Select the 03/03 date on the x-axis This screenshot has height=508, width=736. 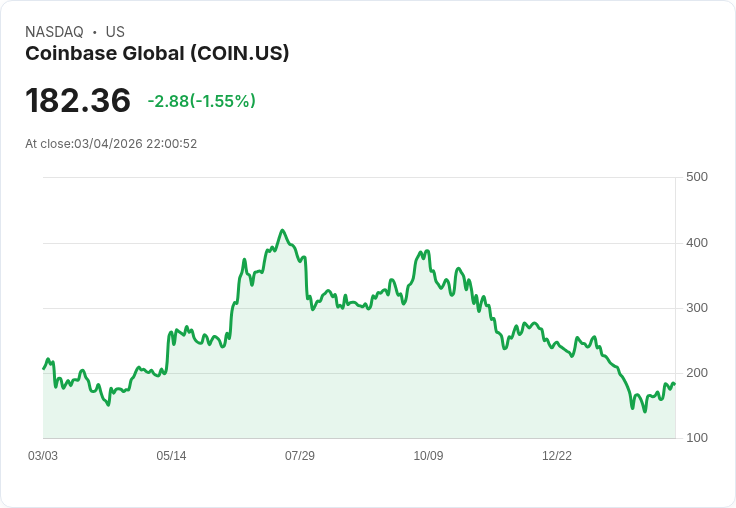click(43, 456)
